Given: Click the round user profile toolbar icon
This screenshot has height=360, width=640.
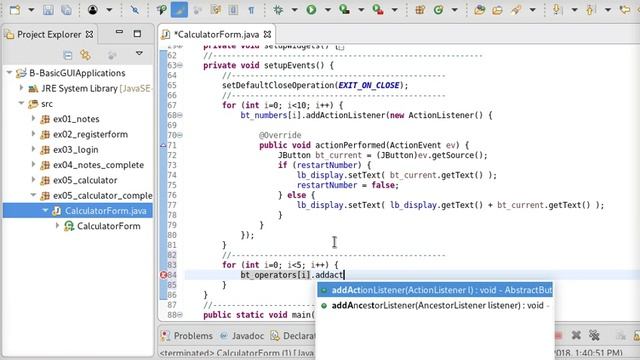Looking at the screenshot, I should pyautogui.click(x=93, y=10).
